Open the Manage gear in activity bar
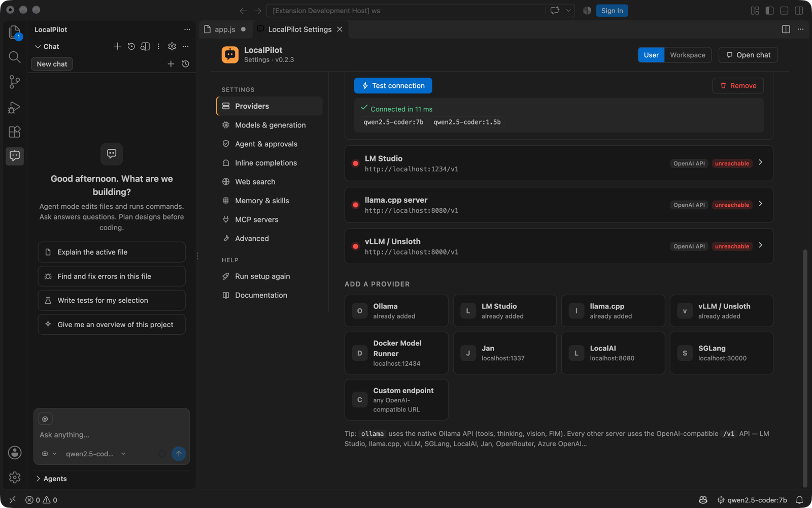This screenshot has height=508, width=812. pos(15,477)
